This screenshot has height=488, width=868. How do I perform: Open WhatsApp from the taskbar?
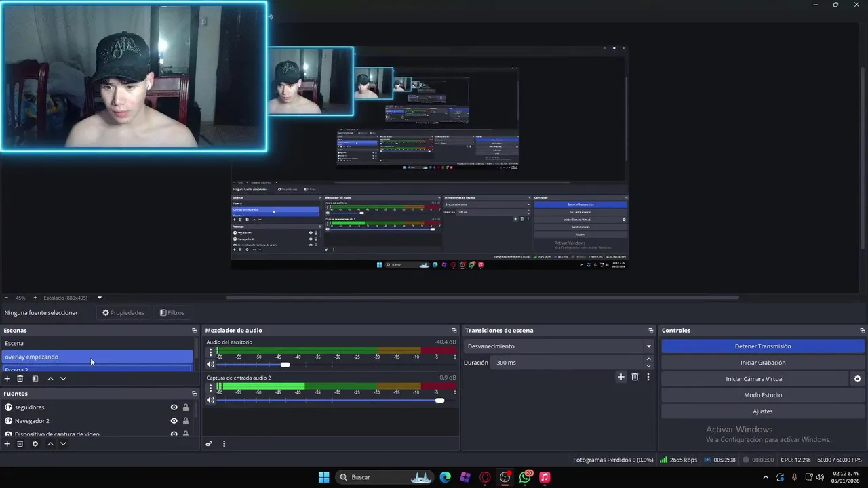coord(525,477)
